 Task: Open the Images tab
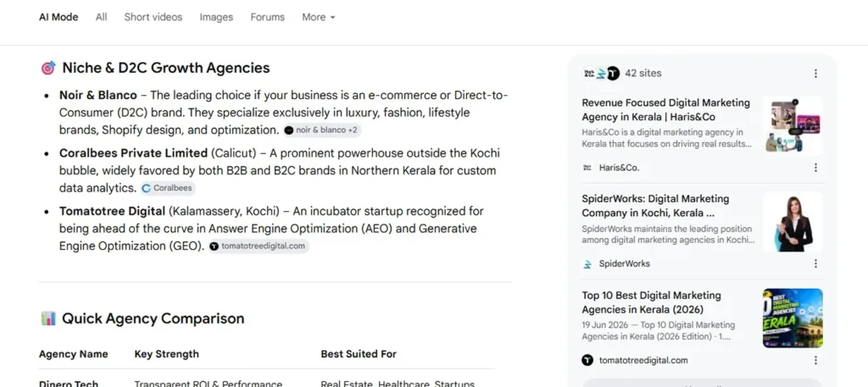(216, 17)
